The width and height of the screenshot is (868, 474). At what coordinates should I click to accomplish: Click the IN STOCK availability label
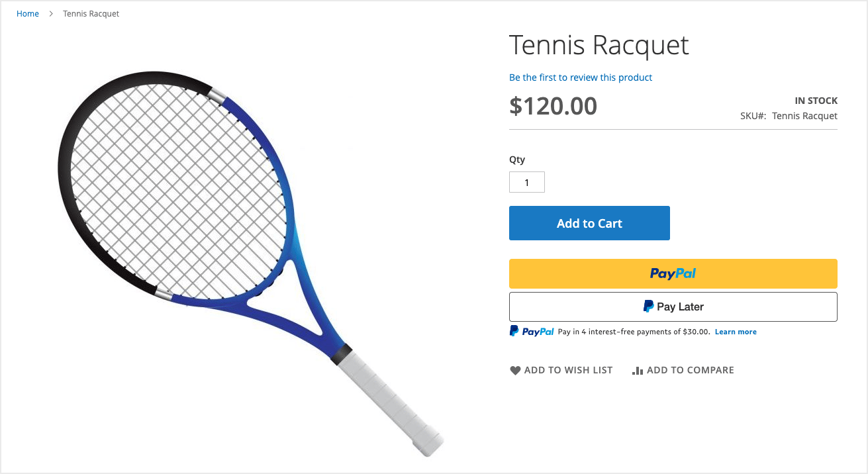816,101
